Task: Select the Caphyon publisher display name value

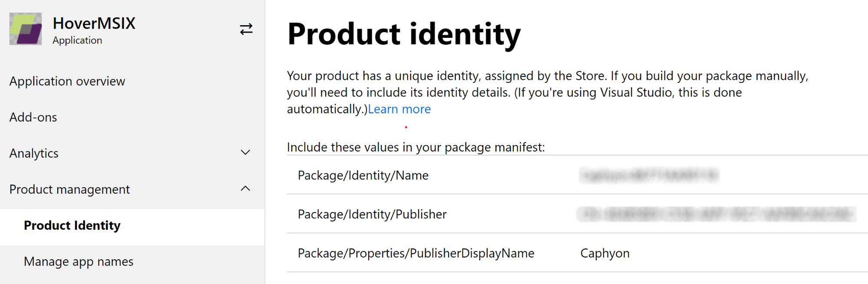Action: point(605,253)
